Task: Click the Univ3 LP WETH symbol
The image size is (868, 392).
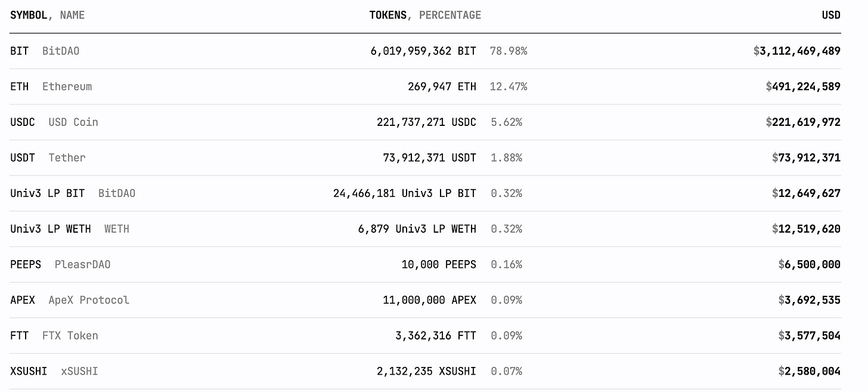Action: (51, 229)
